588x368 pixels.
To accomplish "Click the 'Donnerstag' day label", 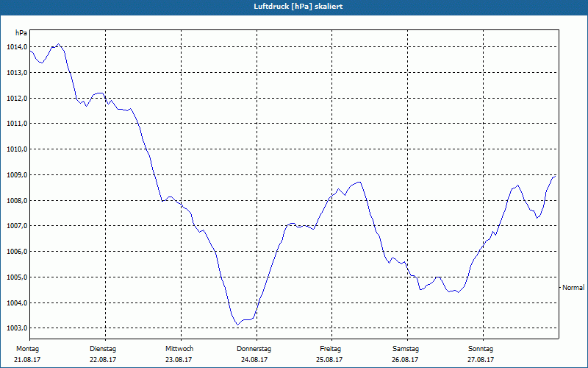I will (x=254, y=349).
